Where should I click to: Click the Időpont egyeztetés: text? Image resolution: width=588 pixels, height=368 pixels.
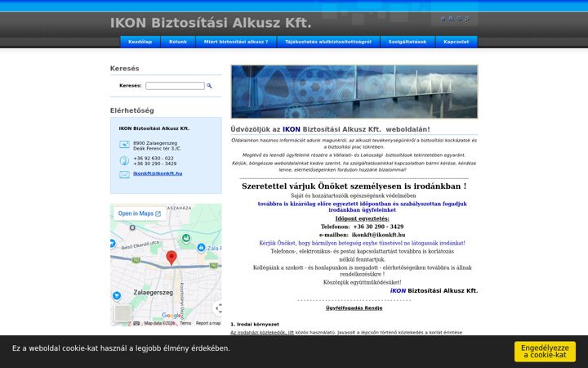point(362,218)
